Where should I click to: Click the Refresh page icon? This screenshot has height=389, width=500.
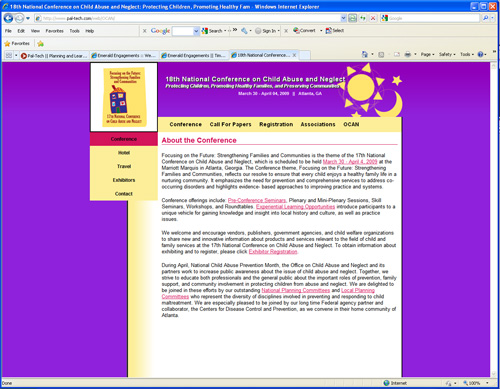pos(363,18)
